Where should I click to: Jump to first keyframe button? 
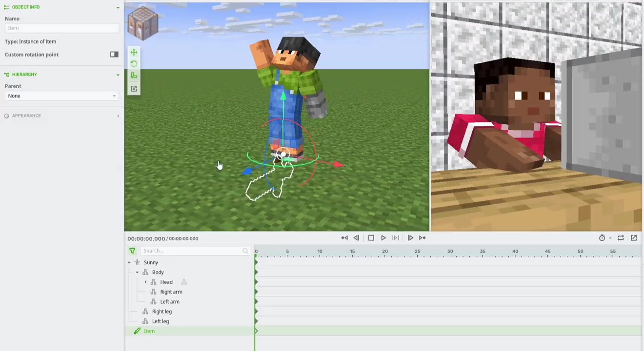coord(344,238)
